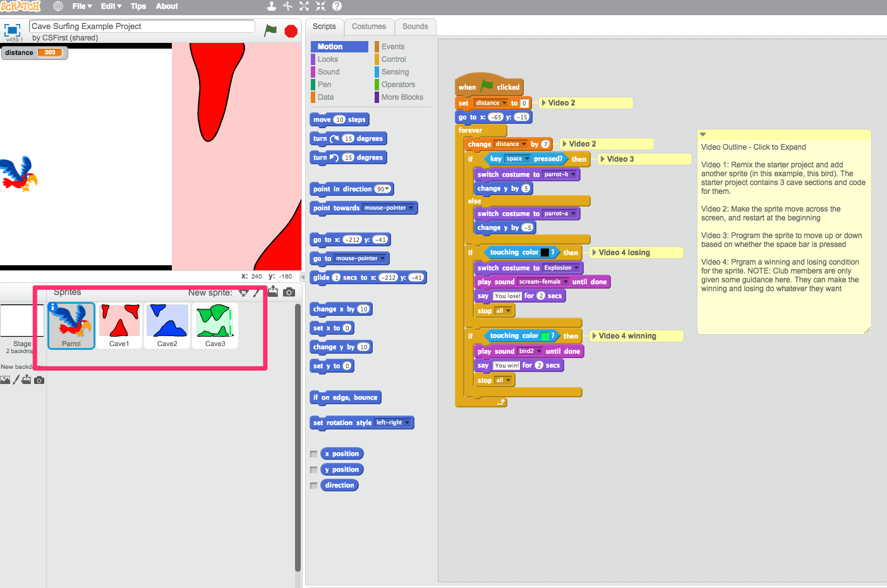
Task: Open the Edit menu
Action: tap(111, 6)
